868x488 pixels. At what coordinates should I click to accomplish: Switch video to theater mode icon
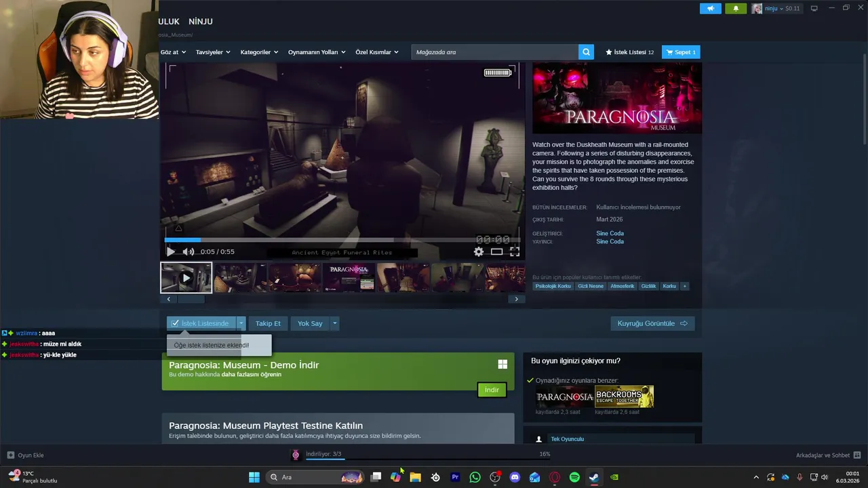[x=497, y=251]
